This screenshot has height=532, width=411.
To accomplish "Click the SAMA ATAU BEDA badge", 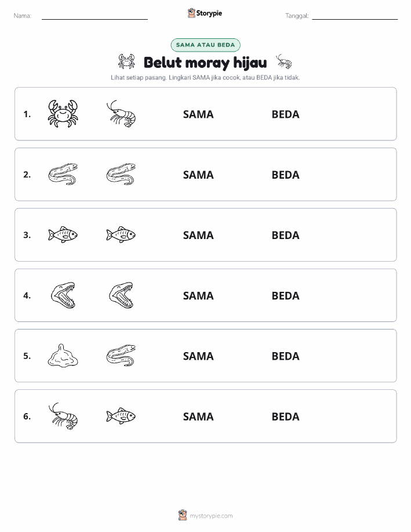I will pos(205,45).
